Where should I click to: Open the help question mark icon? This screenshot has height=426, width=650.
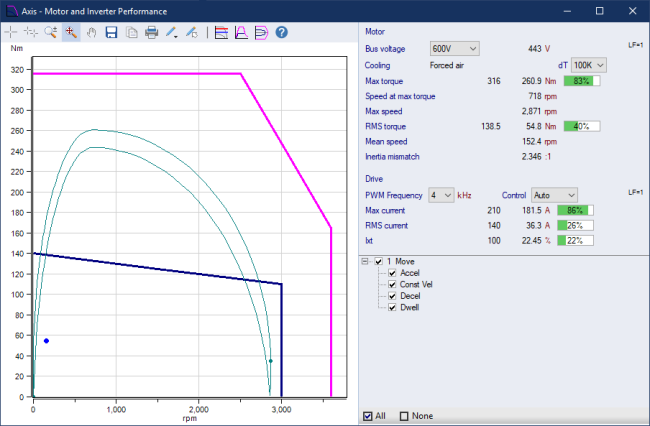(x=282, y=32)
